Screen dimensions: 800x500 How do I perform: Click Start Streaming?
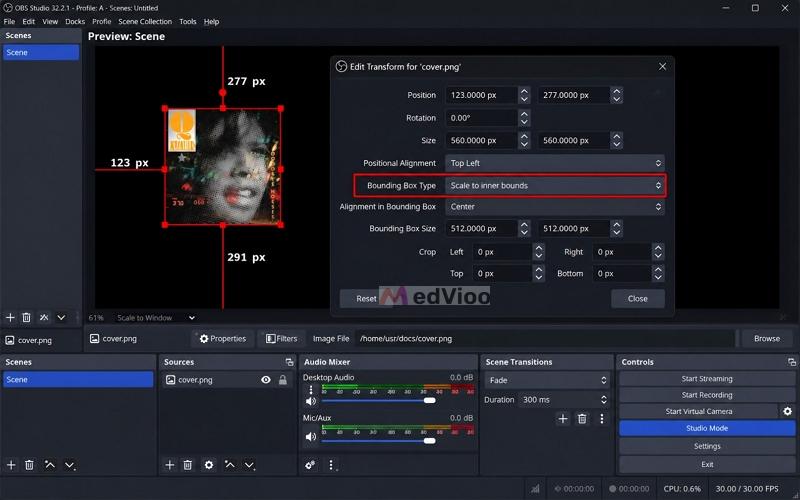(707, 379)
